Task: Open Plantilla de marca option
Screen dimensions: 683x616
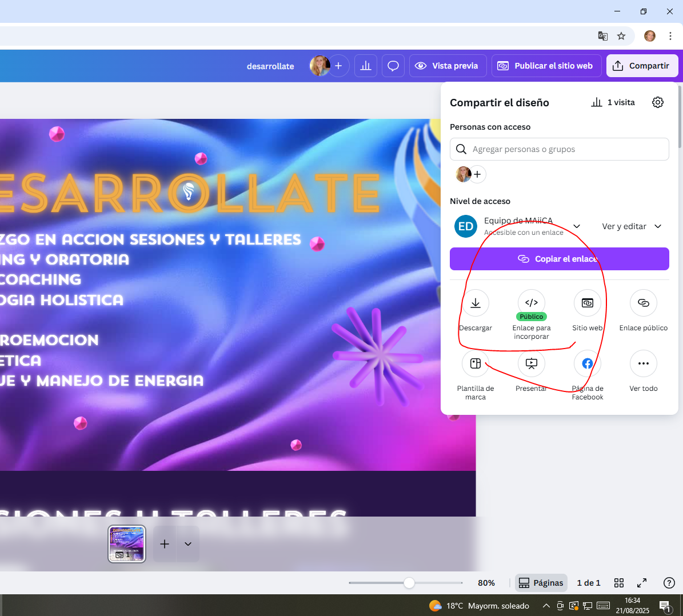Action: (475, 364)
